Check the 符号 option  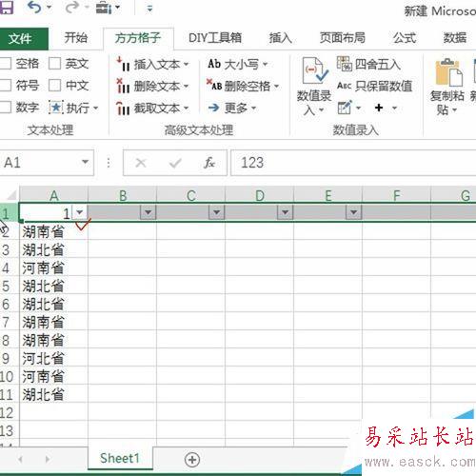6,85
